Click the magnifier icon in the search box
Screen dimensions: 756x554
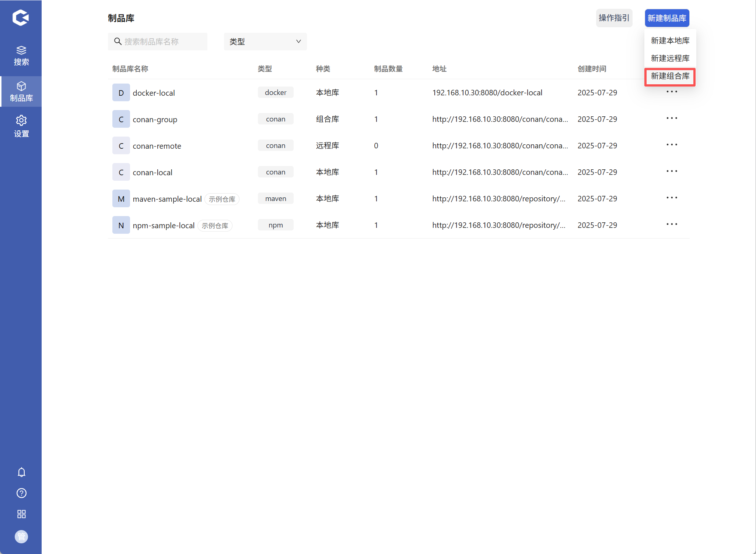pos(118,41)
